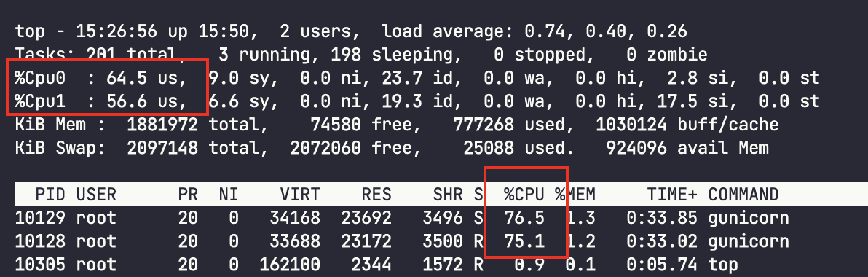Viewport: 868px width, 277px height.
Task: Select PID 10129 in process list
Action: [x=40, y=218]
